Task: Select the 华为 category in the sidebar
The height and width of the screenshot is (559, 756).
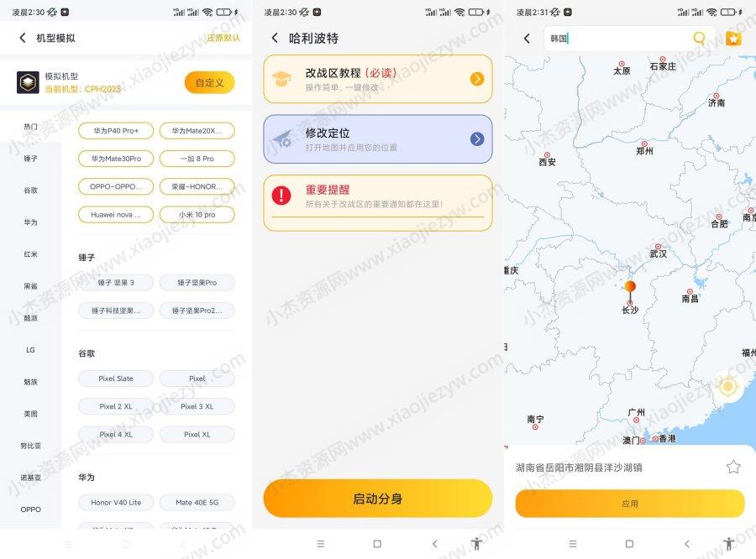Action: coord(31,222)
